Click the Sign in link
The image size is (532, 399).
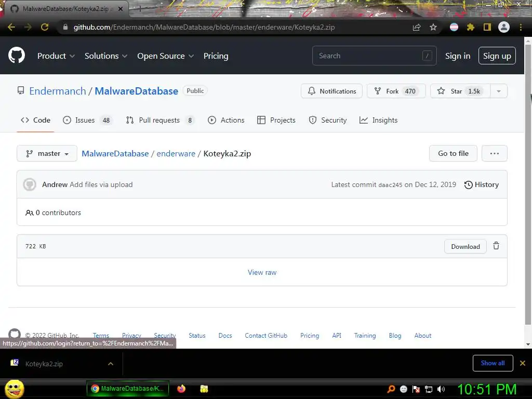click(458, 56)
